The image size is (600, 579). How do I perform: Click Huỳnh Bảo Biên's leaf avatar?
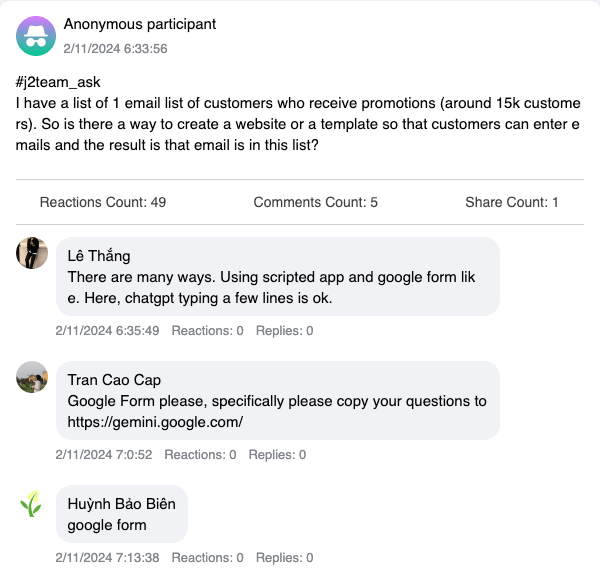[x=32, y=503]
